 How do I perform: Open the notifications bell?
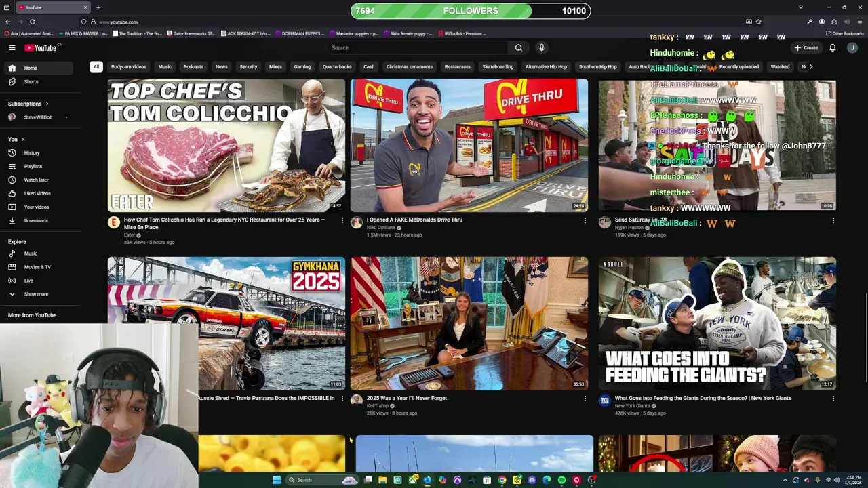[832, 47]
